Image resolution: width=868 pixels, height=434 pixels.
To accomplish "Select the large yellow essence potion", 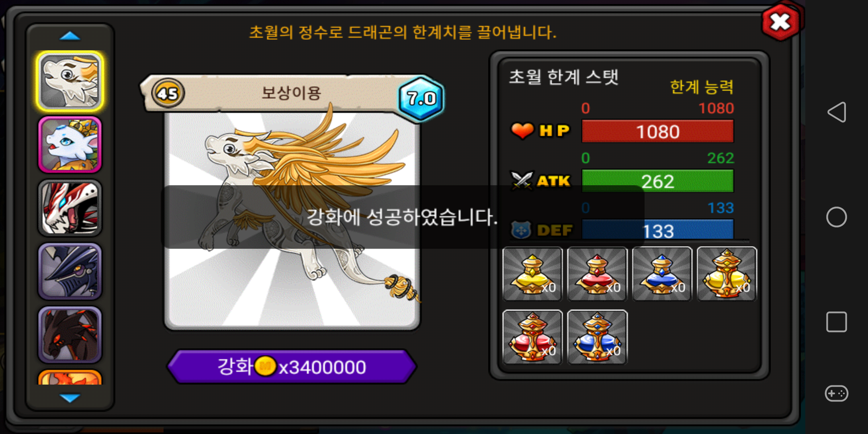I will 727,274.
